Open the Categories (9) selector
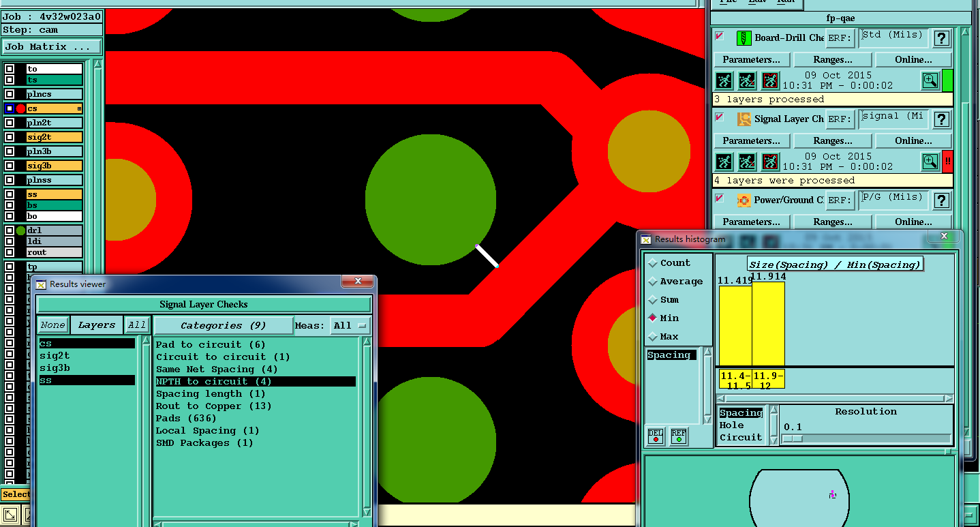This screenshot has width=980, height=527. click(224, 326)
